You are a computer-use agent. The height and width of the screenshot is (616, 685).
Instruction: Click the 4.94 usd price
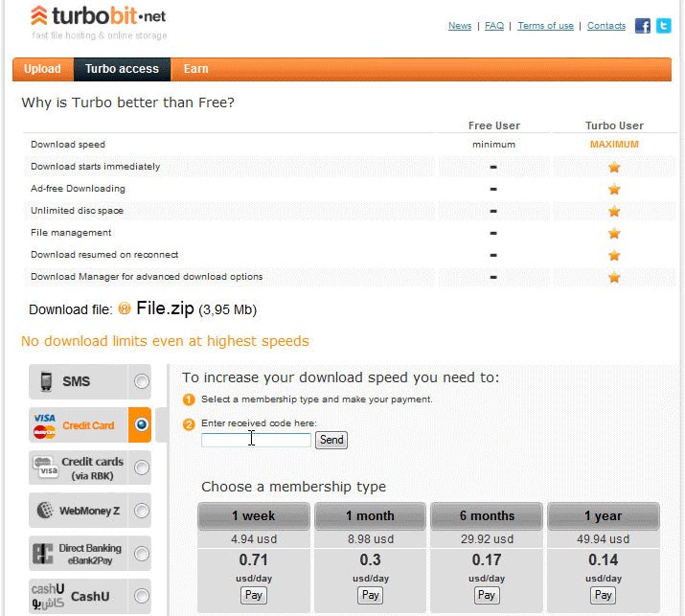254,539
